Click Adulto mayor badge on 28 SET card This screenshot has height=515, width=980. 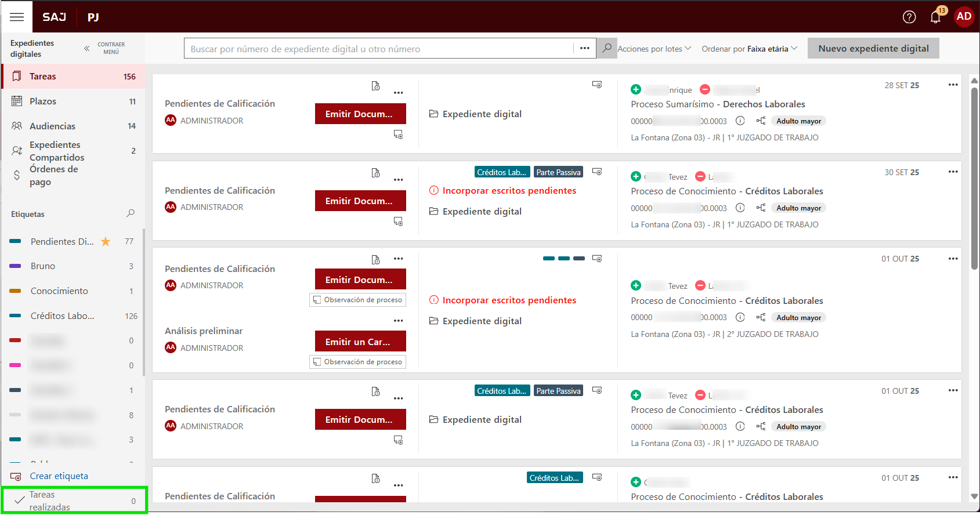[x=799, y=121]
